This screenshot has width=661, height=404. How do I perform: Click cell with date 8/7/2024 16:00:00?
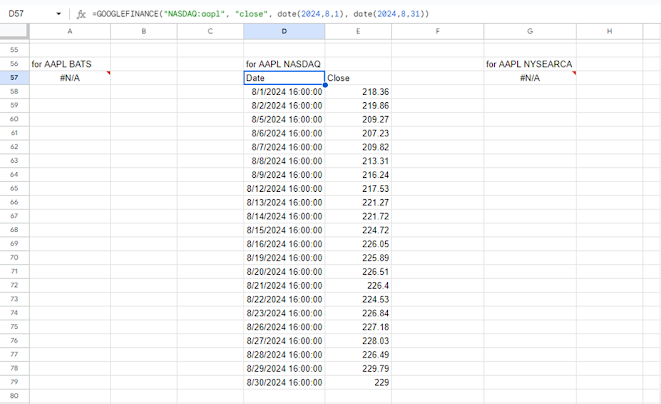pyautogui.click(x=284, y=147)
